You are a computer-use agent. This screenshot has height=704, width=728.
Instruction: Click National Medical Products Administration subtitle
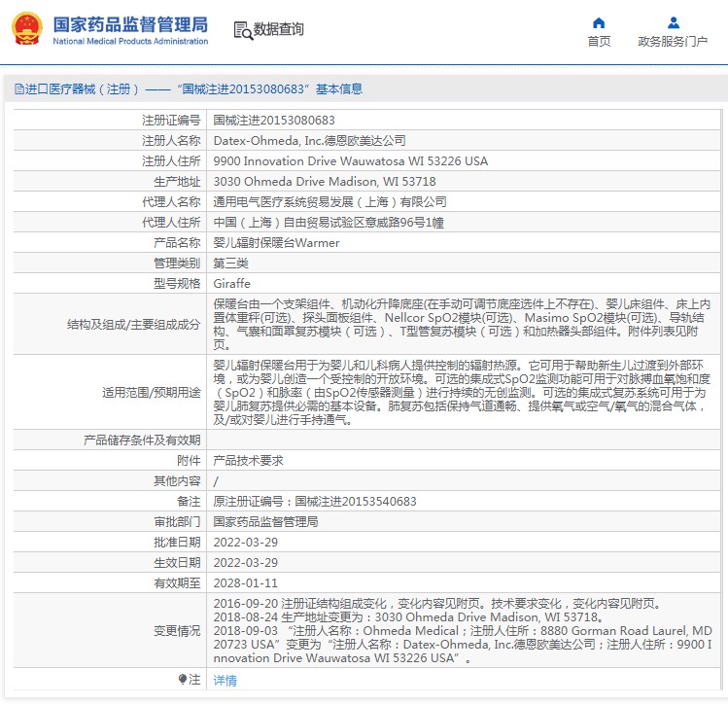click(x=130, y=42)
